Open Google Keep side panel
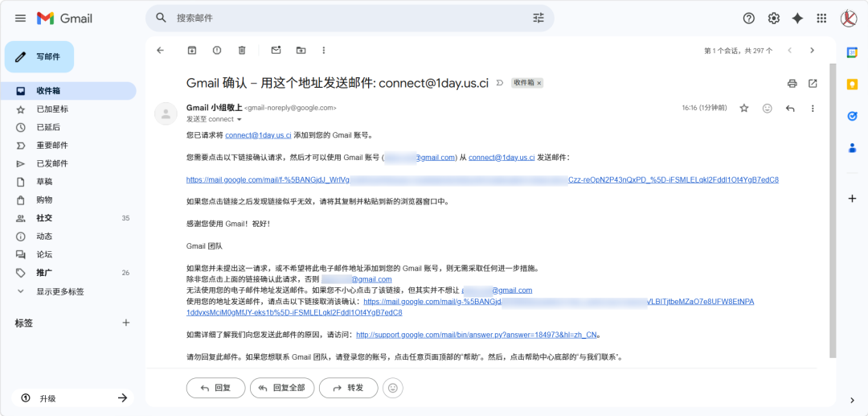This screenshot has width=868, height=416. click(852, 84)
